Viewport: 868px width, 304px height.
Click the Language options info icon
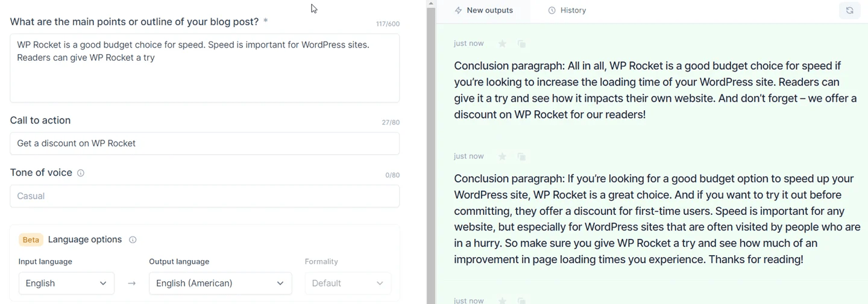click(x=133, y=240)
